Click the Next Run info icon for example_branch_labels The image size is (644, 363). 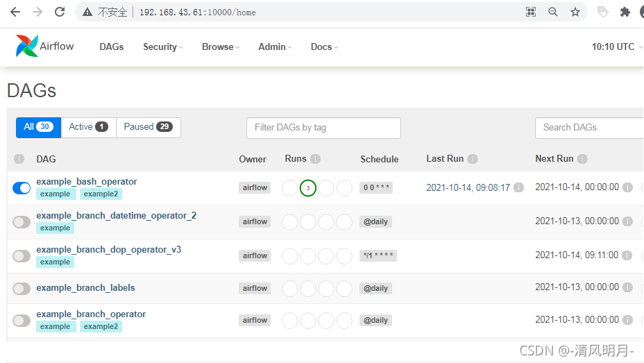[x=627, y=287]
